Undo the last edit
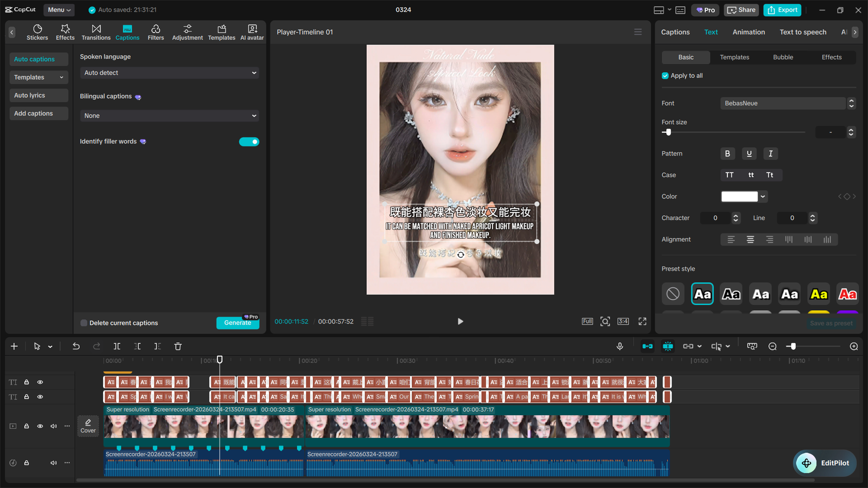The height and width of the screenshot is (488, 868). click(x=76, y=346)
